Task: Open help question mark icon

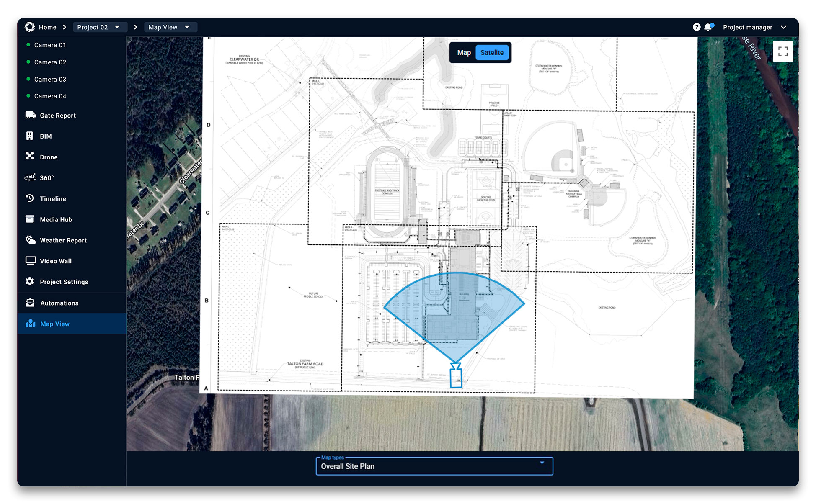Action: coord(696,27)
